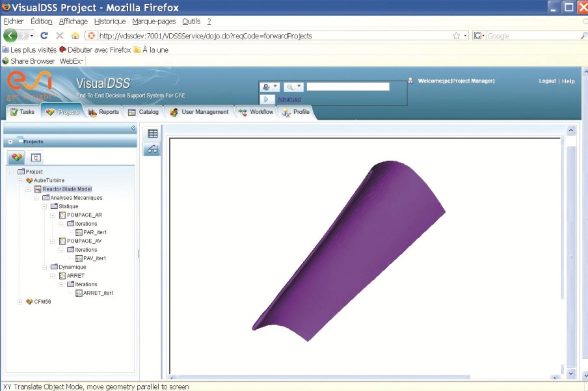Collapse the Analyses Mecaniques node

(x=36, y=198)
